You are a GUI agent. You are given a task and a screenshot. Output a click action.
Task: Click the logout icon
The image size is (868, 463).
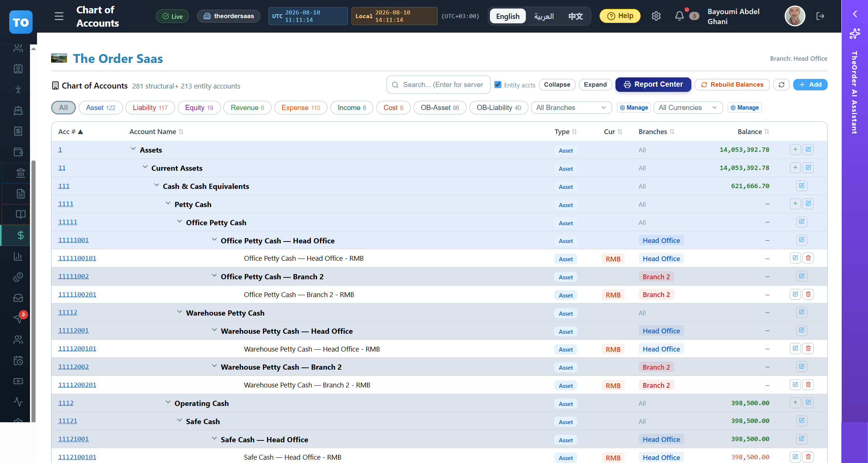pyautogui.click(x=820, y=16)
